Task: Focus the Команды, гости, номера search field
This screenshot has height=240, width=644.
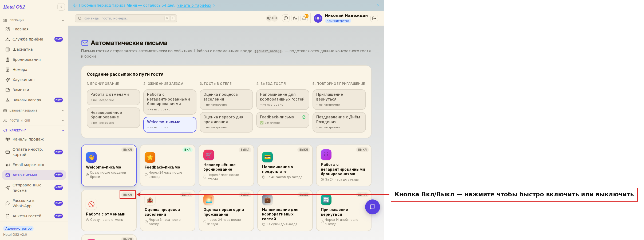Action: pyautogui.click(x=126, y=18)
